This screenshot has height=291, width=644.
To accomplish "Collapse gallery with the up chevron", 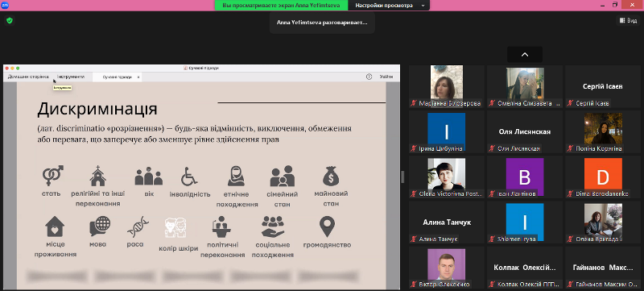I will coord(525,54).
